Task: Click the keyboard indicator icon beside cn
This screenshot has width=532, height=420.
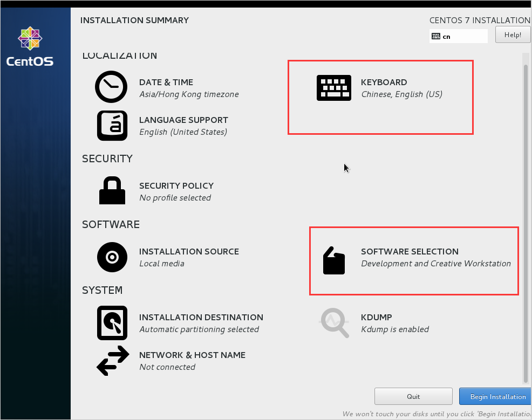Action: [436, 36]
